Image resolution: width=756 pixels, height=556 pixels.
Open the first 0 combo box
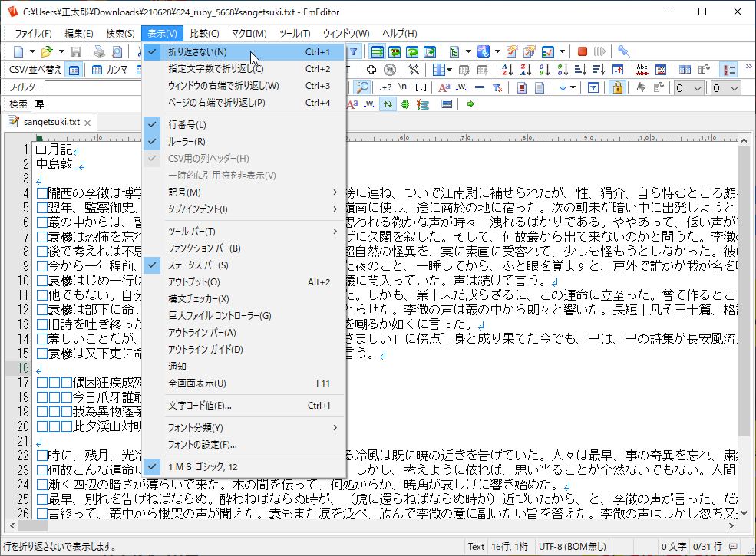[688, 88]
